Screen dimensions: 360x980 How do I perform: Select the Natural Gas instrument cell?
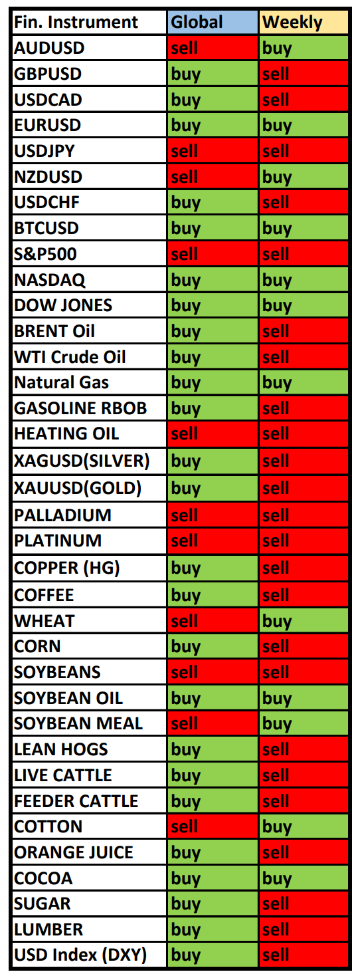click(x=89, y=382)
